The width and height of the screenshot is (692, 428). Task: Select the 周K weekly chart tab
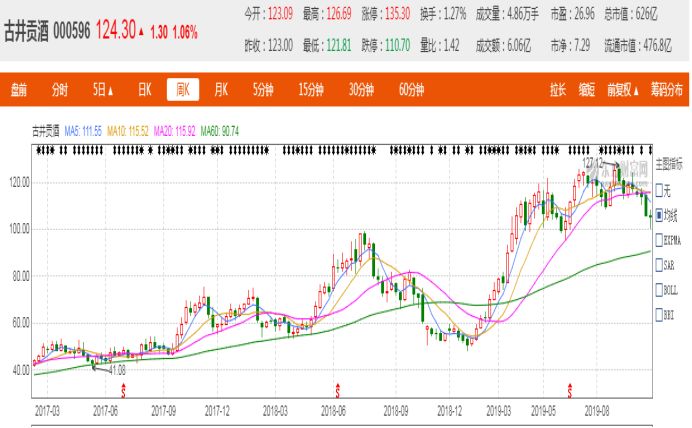point(183,90)
